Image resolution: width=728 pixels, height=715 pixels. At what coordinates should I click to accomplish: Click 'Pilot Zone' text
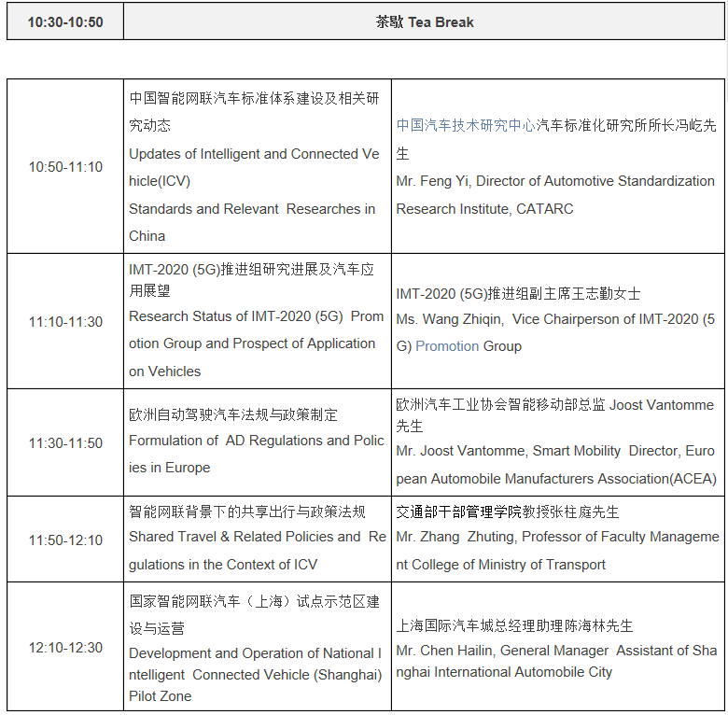tap(161, 696)
